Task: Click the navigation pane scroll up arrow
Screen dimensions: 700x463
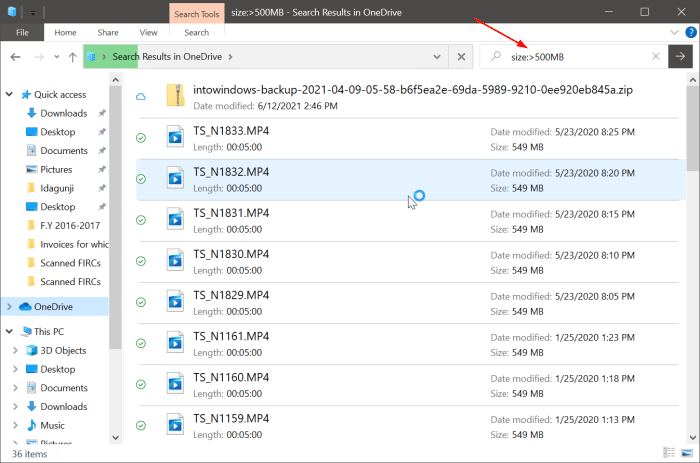Action: 115,80
